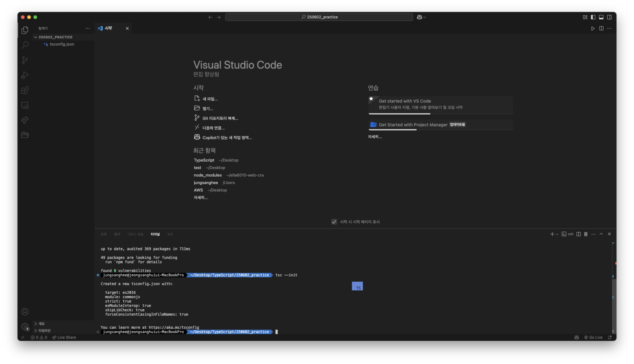Run using the editor play button

[593, 29]
